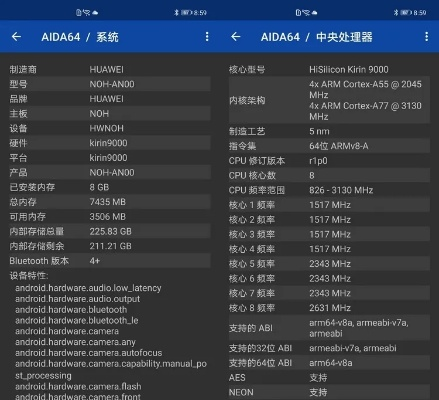This screenshot has height=400, width=439.
Task: Select the 核心型号 value HiSilicon Kirin 9000
Action: pyautogui.click(x=349, y=69)
